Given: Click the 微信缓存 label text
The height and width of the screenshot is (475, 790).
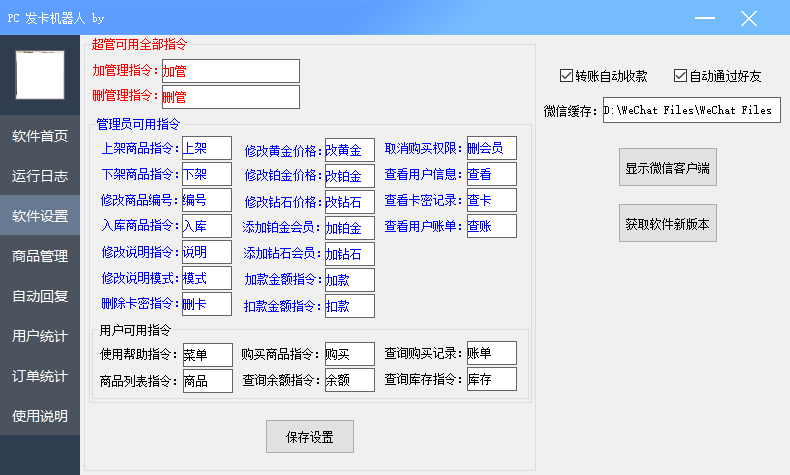Looking at the screenshot, I should pyautogui.click(x=568, y=111).
